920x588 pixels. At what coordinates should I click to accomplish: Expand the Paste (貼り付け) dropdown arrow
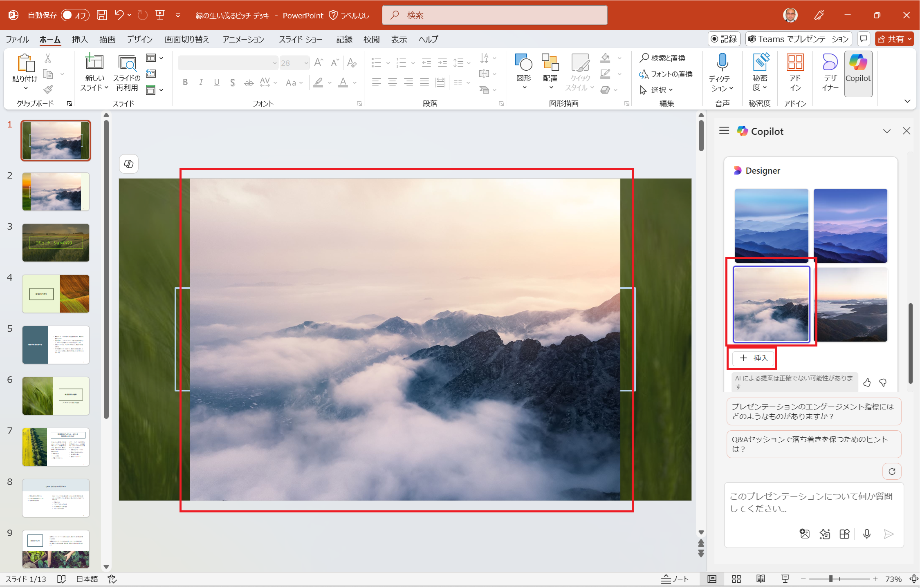[25, 88]
